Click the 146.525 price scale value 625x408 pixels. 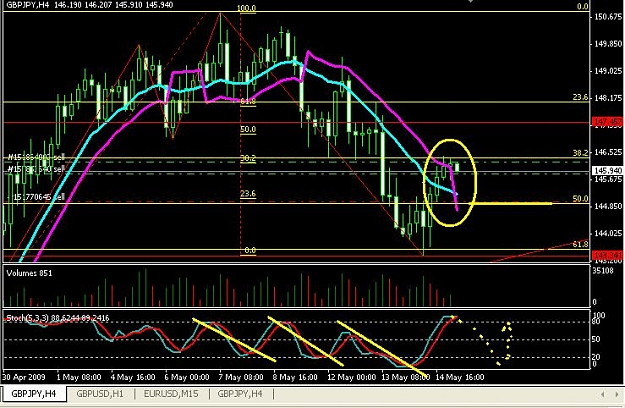608,152
